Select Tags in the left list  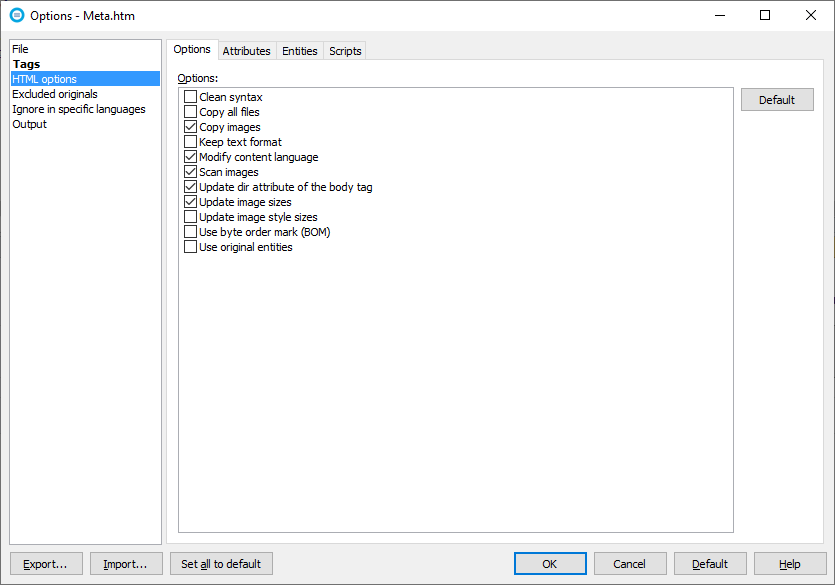tap(85, 64)
